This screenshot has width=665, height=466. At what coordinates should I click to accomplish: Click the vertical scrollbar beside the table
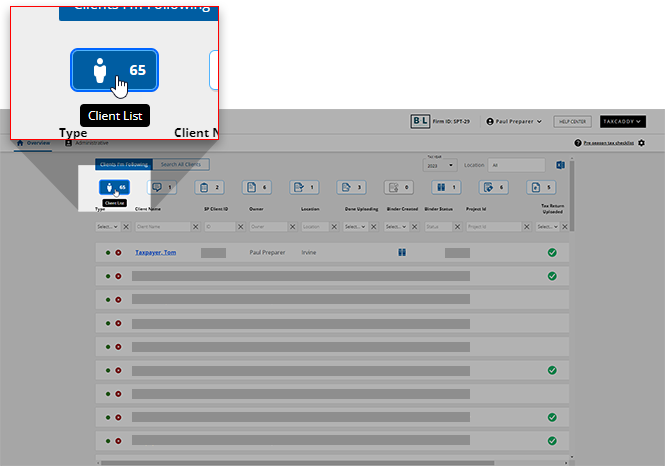click(x=572, y=196)
